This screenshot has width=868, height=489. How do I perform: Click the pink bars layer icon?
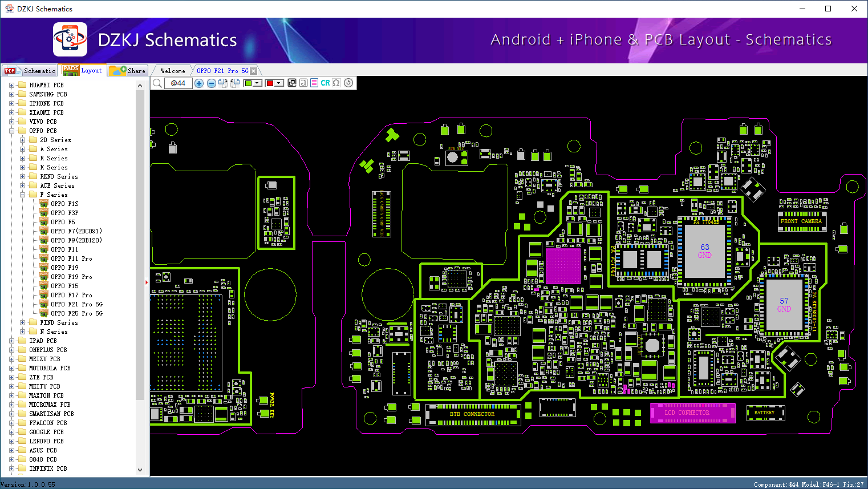pos(314,83)
